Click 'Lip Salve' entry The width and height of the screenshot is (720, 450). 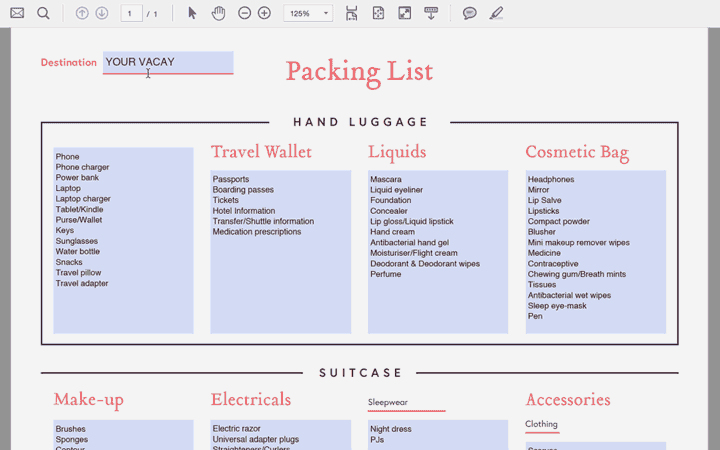544,200
